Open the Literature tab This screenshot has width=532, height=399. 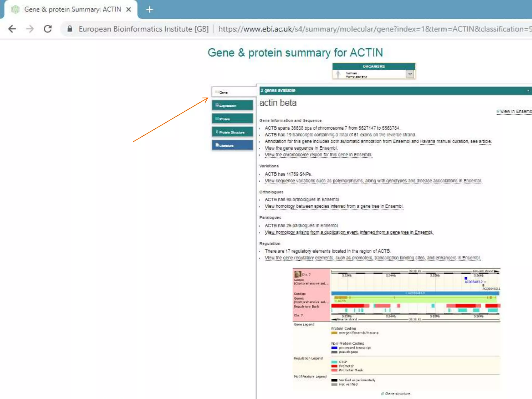(x=232, y=145)
